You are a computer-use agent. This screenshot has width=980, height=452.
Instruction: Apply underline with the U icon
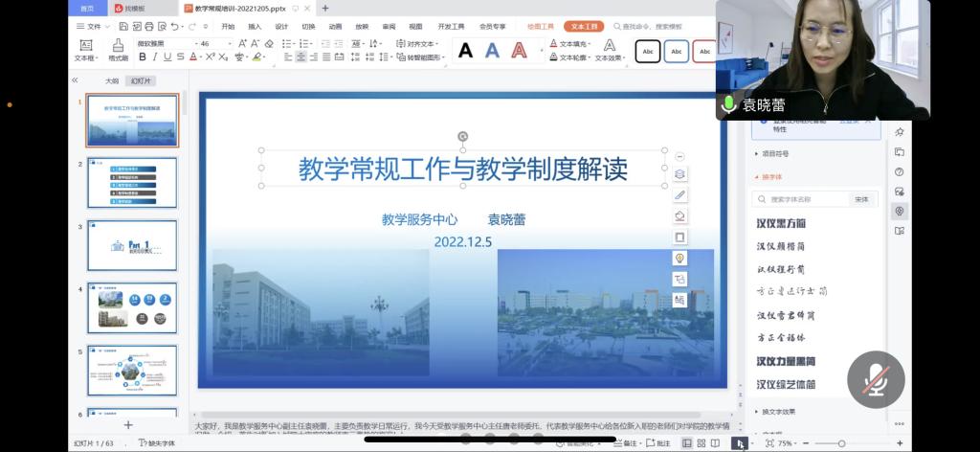click(167, 57)
